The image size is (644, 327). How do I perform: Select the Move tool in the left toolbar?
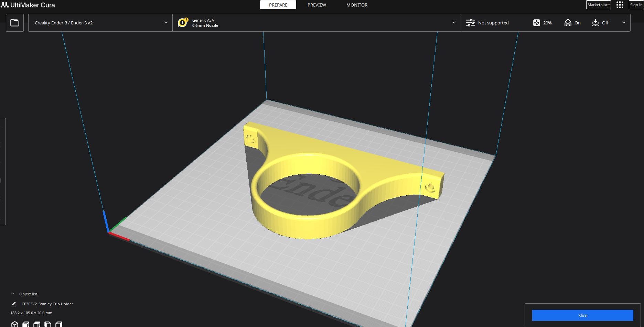3,128
